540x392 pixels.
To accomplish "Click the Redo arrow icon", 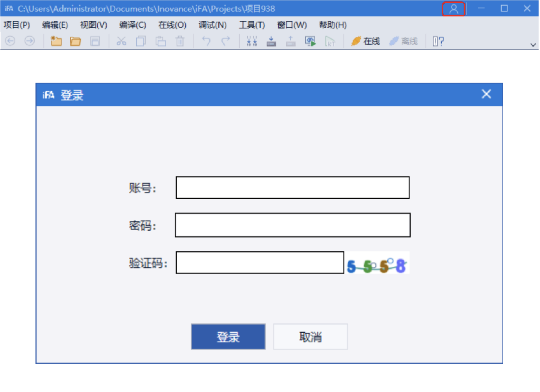I will (225, 41).
